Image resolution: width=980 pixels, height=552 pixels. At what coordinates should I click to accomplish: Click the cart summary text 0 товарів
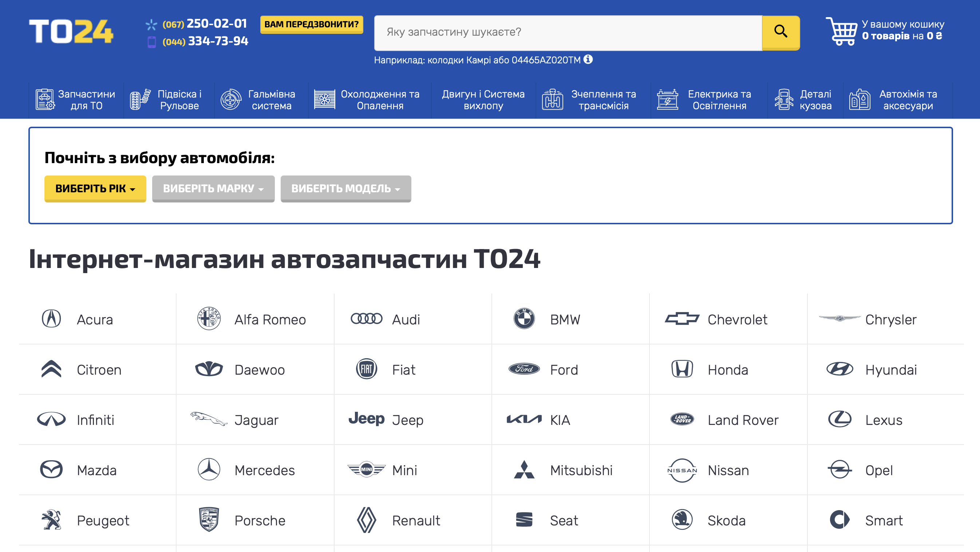[885, 36]
